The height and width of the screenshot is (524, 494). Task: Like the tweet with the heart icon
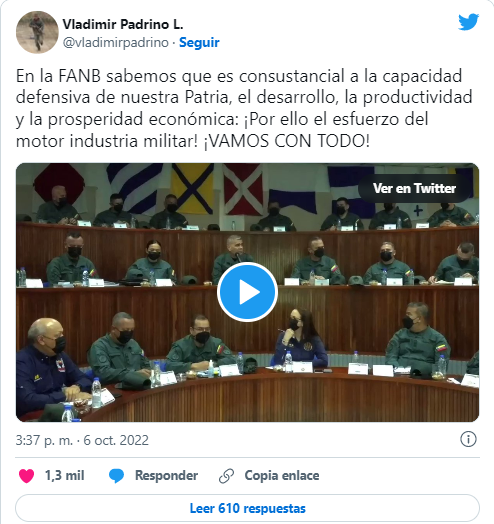[27, 476]
